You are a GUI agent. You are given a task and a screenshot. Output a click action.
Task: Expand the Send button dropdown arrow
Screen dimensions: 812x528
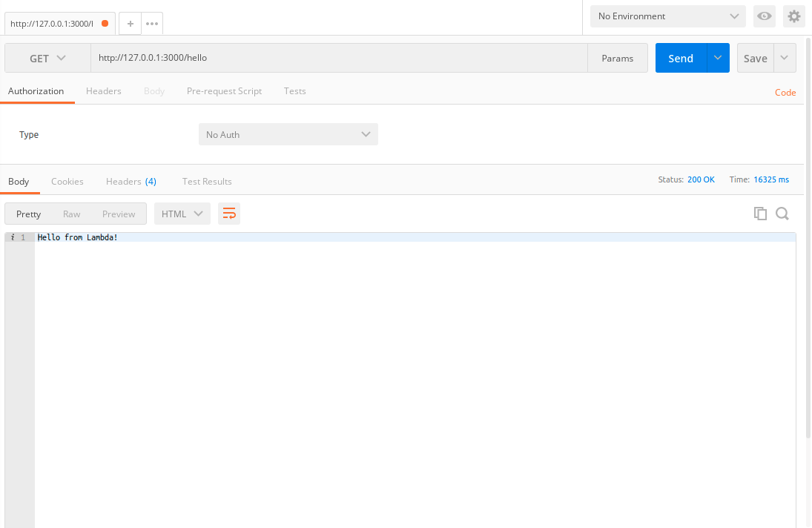tap(718, 58)
